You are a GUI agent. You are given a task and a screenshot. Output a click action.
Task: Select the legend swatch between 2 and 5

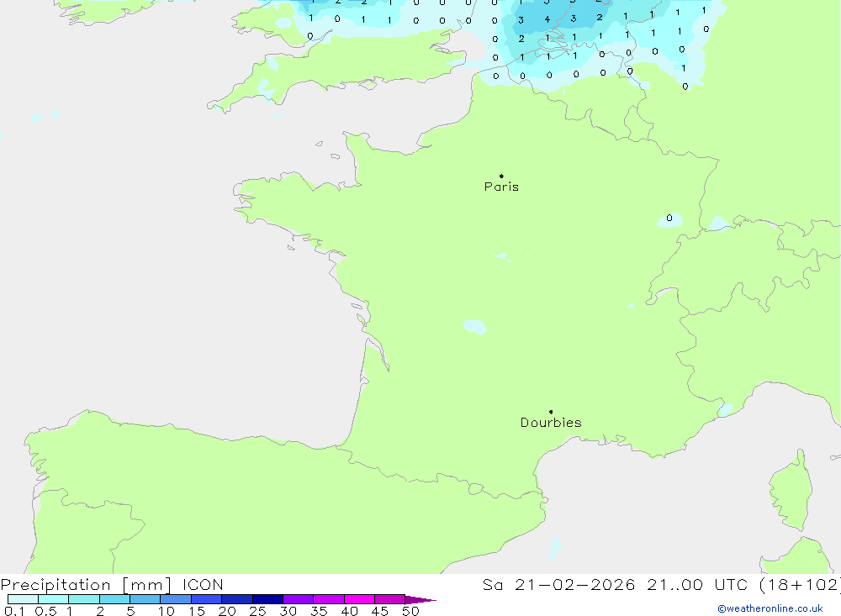[x=114, y=599]
